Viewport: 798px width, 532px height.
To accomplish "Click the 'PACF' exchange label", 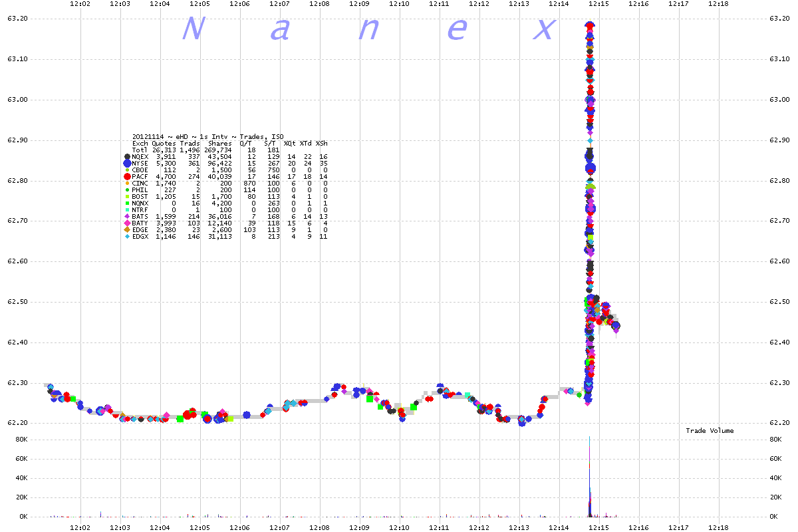I will (140, 177).
